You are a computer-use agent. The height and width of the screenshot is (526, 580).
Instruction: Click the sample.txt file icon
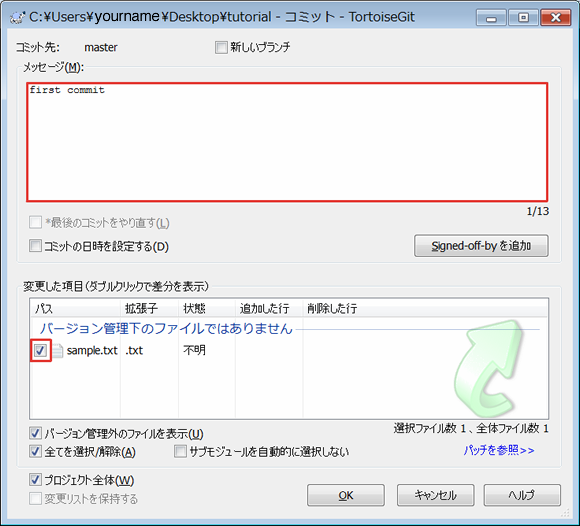(57, 351)
